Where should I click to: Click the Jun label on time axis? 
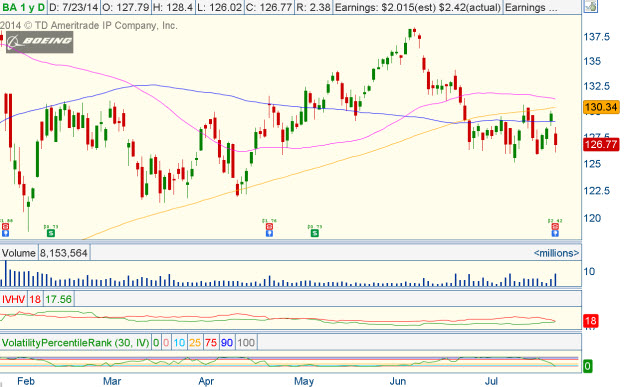[x=397, y=381]
